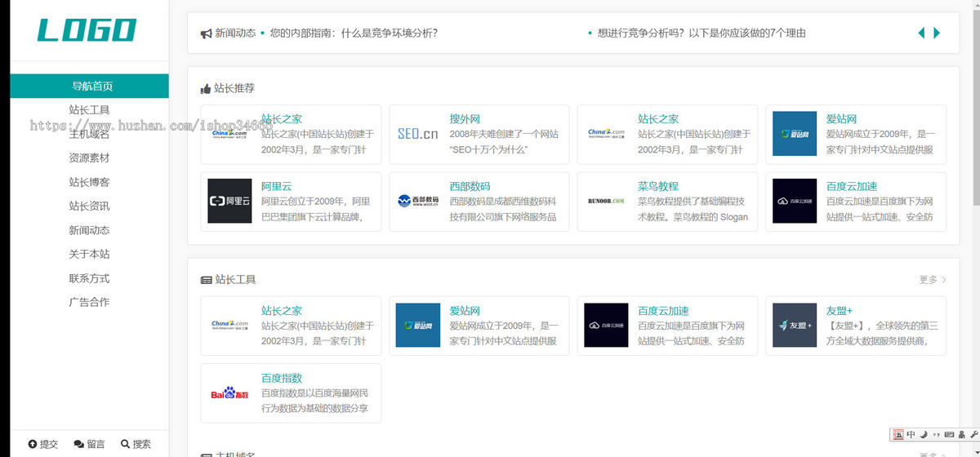Open the 菜鸟教程 title link
The image size is (980, 457).
point(658,186)
